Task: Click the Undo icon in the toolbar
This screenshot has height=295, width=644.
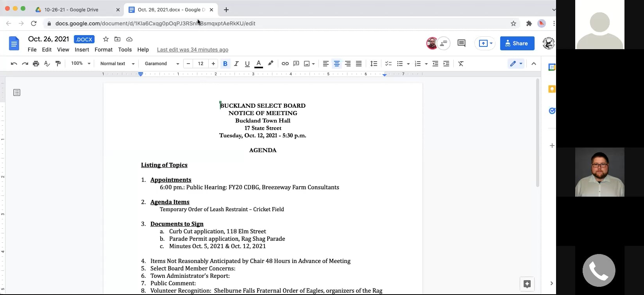Action: pos(14,64)
